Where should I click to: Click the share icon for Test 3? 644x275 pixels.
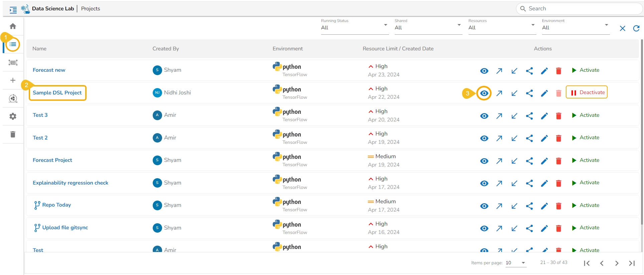(x=529, y=116)
